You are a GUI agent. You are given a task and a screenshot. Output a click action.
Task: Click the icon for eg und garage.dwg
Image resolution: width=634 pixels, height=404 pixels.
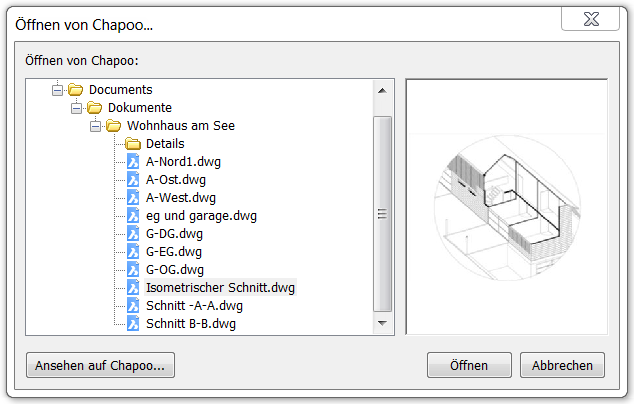tap(133, 215)
